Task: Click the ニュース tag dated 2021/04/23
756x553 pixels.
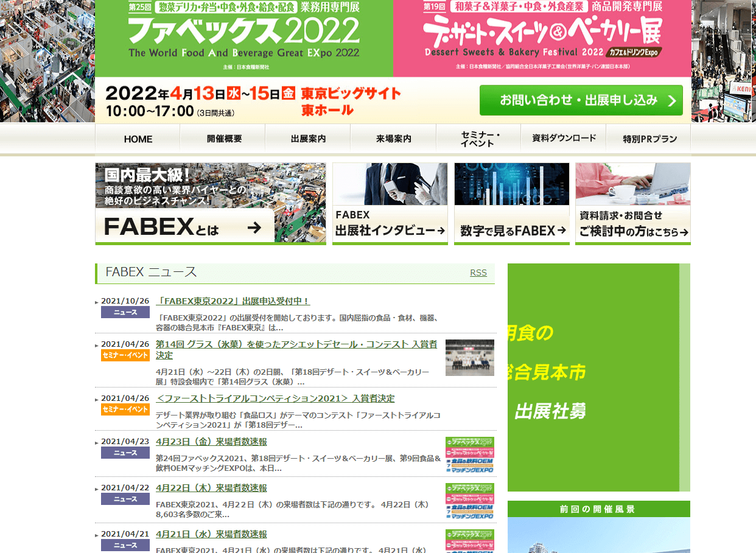Action: 125,453
